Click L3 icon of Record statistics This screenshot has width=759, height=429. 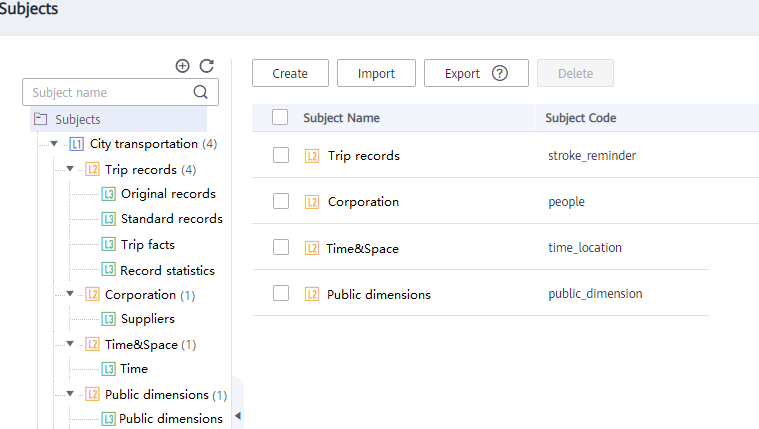[x=108, y=270]
